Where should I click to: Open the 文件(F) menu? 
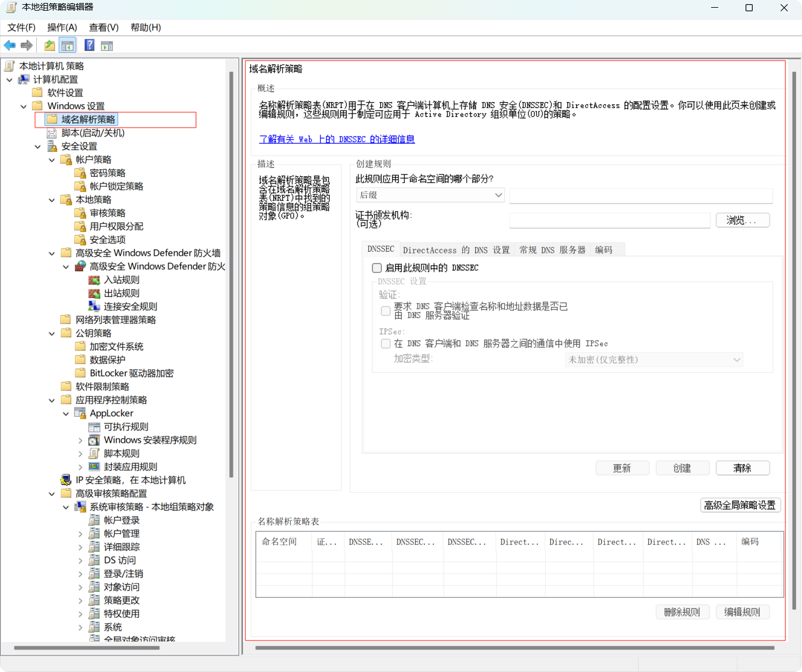(21, 27)
